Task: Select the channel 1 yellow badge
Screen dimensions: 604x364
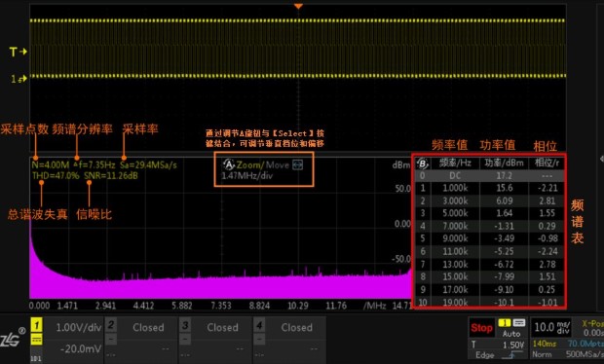Action: point(37,325)
